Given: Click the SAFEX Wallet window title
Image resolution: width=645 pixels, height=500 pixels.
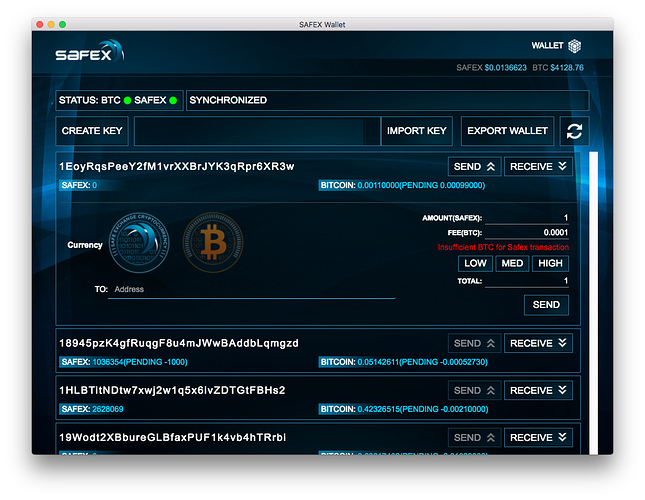Looking at the screenshot, I should 322,25.
